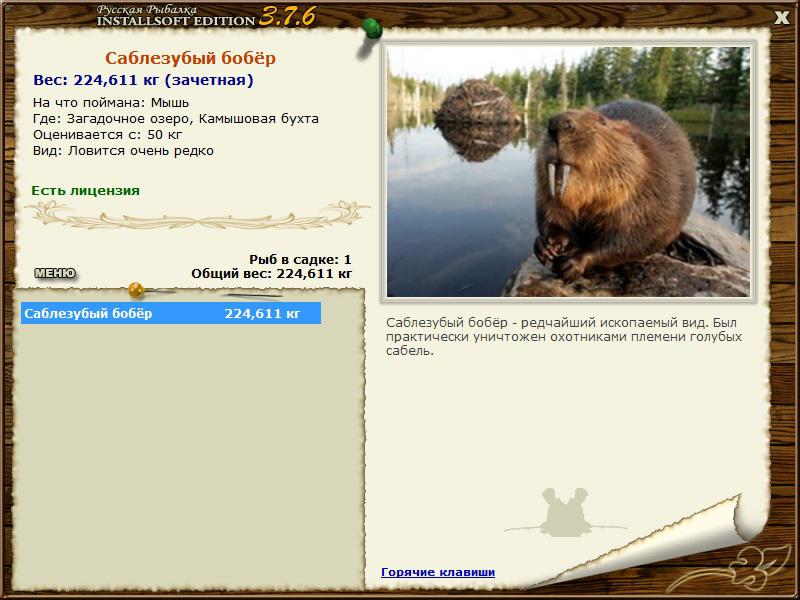Click the Где: Загадочное озеро, Камышовая бухта line
Image resolution: width=800 pixels, height=600 pixels.
176,119
